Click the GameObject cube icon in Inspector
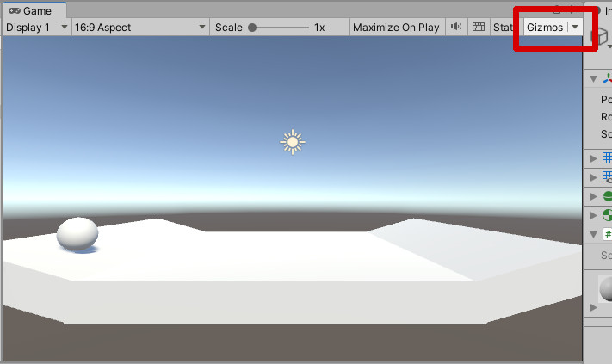Screen dimensions: 612x364 pyautogui.click(x=604, y=37)
